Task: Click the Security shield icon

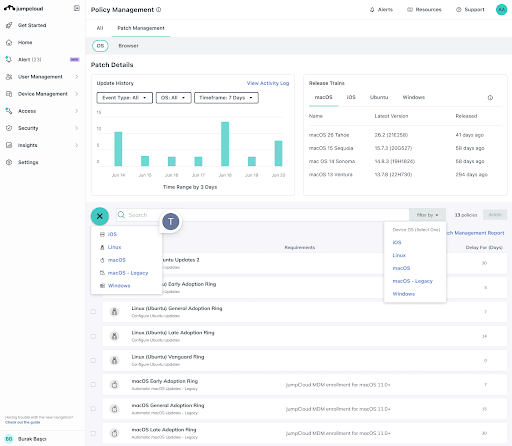Action: [9, 128]
